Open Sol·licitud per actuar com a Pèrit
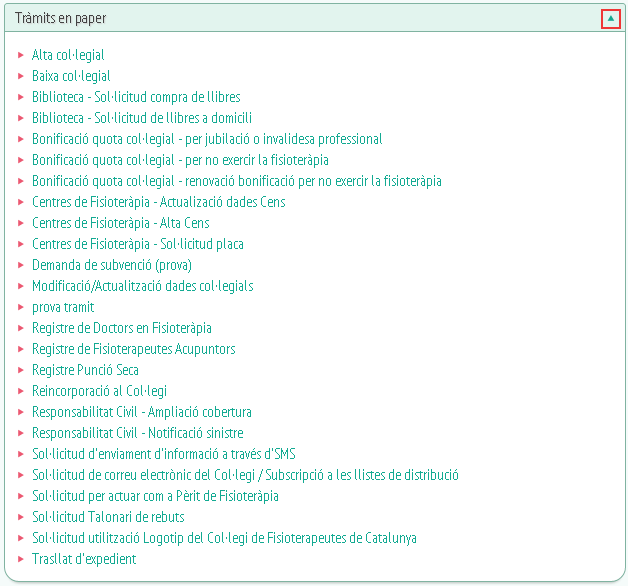Screen dimensions: 628x586 point(155,496)
